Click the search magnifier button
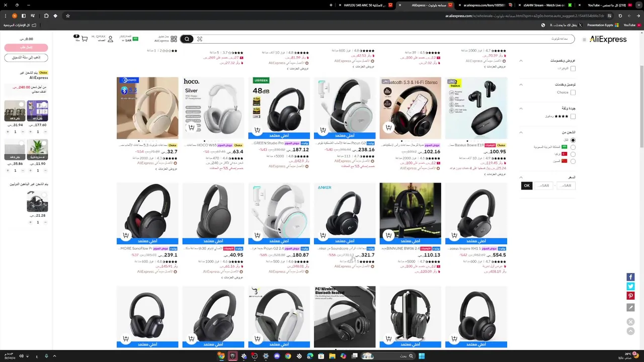Screen dimensions: 644x362 click(187, 39)
